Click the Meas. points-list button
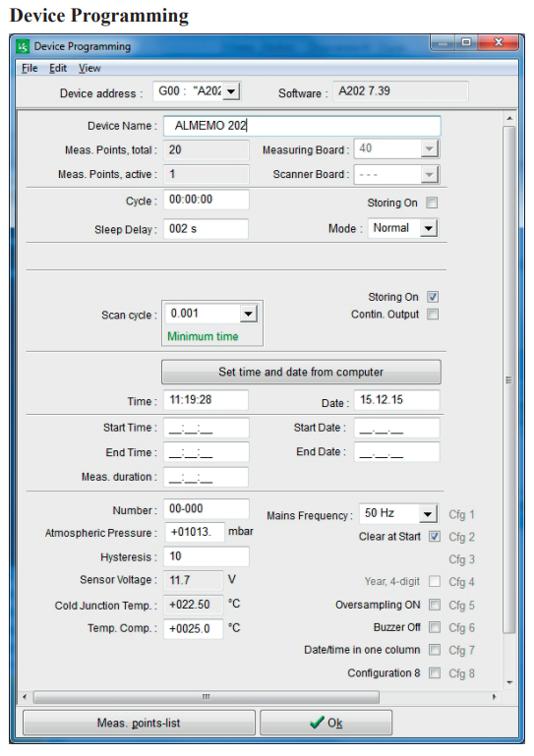Viewport: 534px width, 756px height. pyautogui.click(x=139, y=723)
